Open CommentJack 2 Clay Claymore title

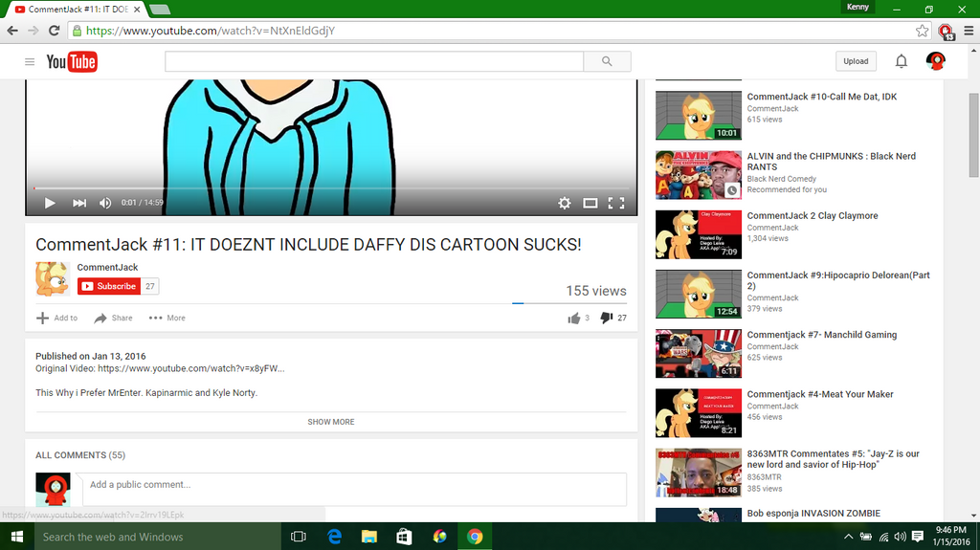[813, 215]
